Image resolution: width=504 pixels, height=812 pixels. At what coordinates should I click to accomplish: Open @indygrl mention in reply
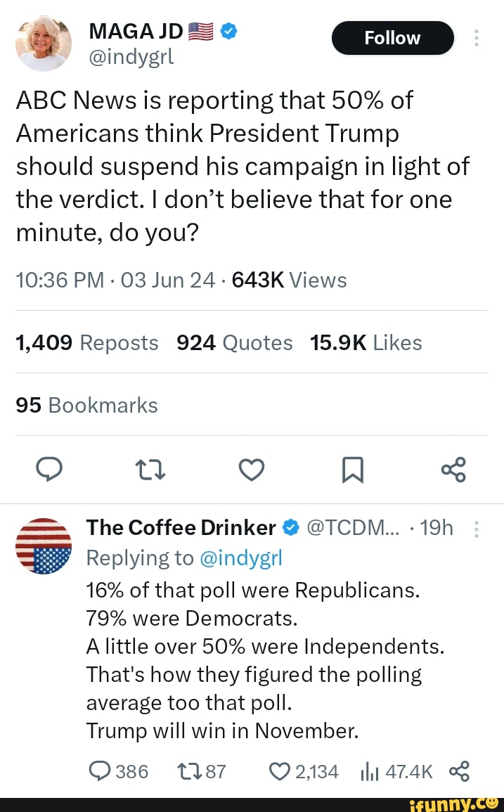point(240,558)
